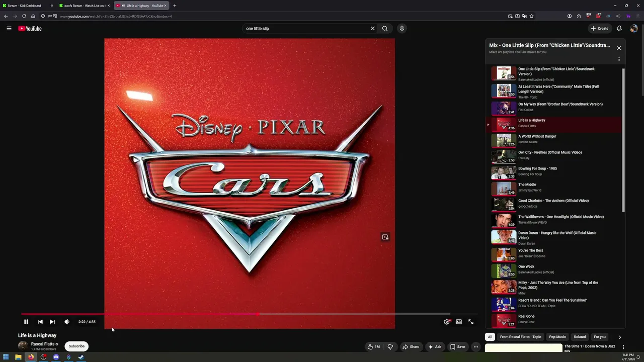Skip to the previous video in the mix
The image size is (644, 362).
click(x=40, y=322)
